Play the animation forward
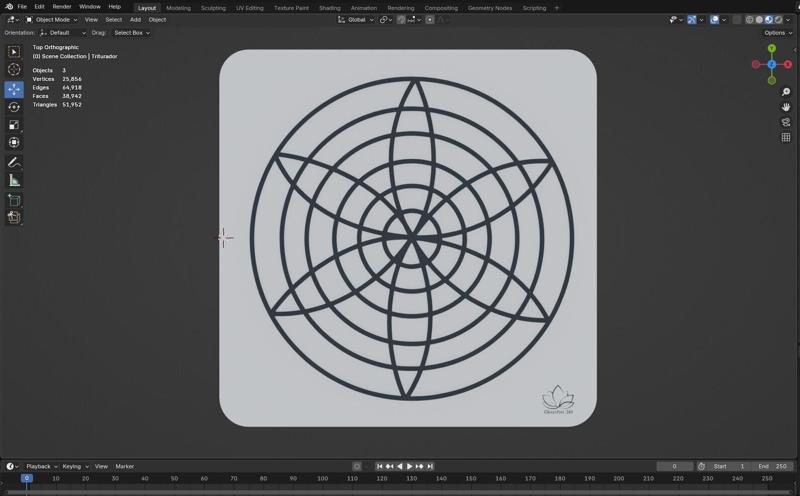800x496 pixels. 409,466
